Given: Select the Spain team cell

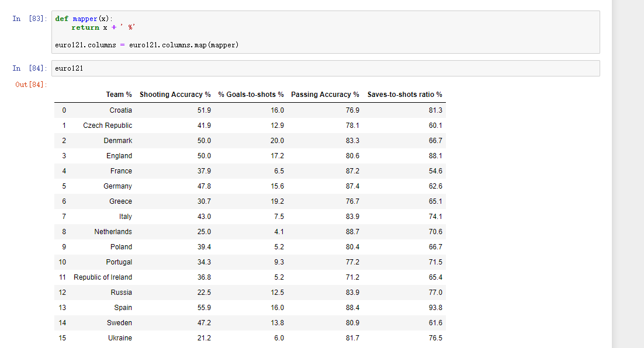Looking at the screenshot, I should (x=123, y=308).
